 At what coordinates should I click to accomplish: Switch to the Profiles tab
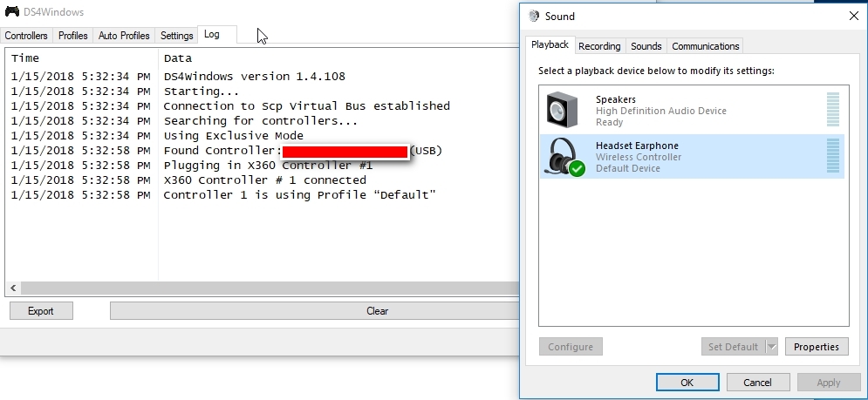point(73,36)
